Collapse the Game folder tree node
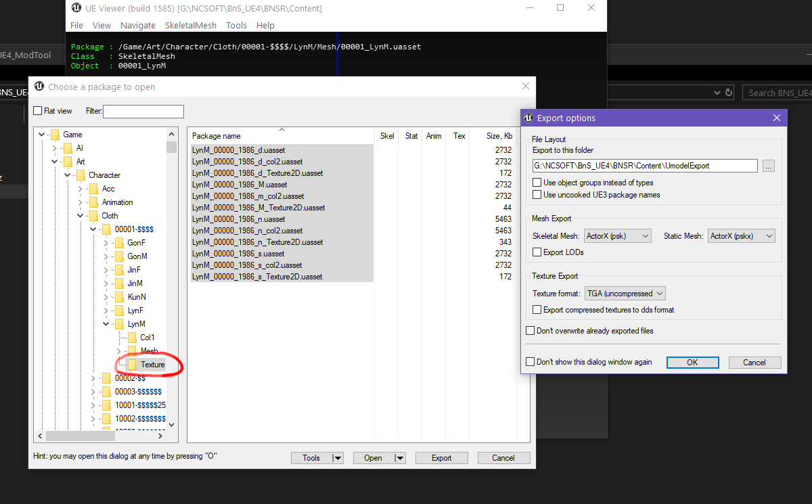Image resolution: width=812 pixels, height=504 pixels. point(43,135)
